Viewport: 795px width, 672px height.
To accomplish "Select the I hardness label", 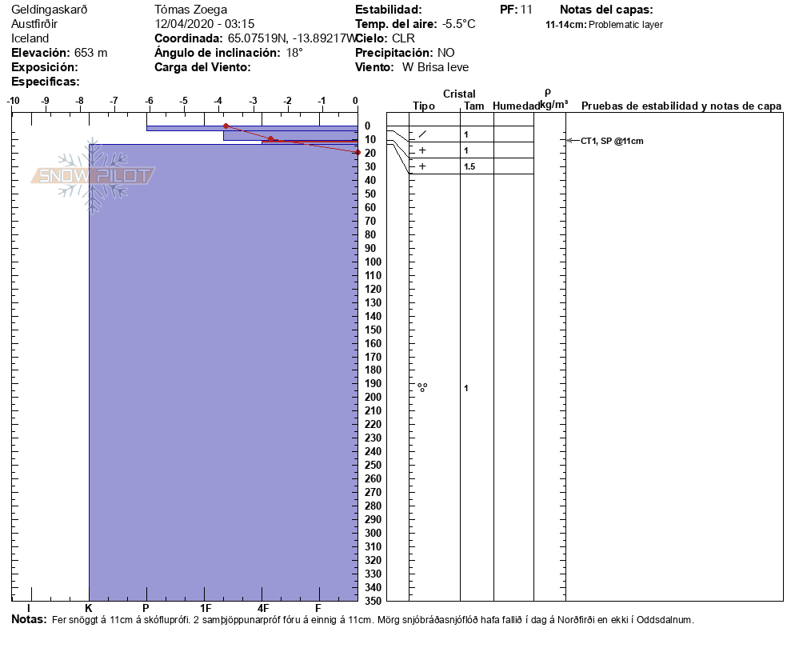I will (x=29, y=608).
